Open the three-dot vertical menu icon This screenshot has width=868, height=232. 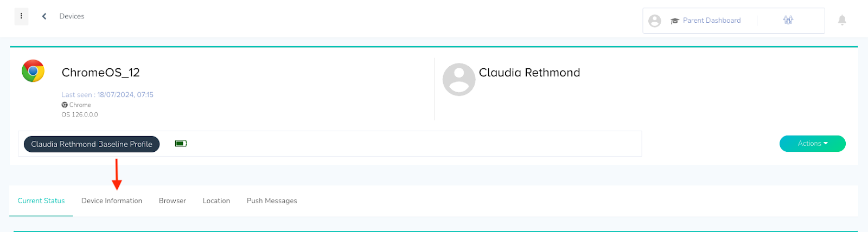point(21,16)
